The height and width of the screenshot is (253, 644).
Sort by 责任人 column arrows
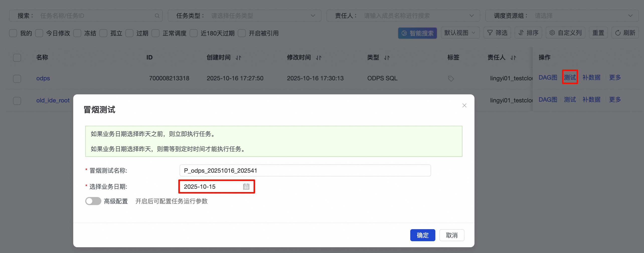(x=513, y=58)
